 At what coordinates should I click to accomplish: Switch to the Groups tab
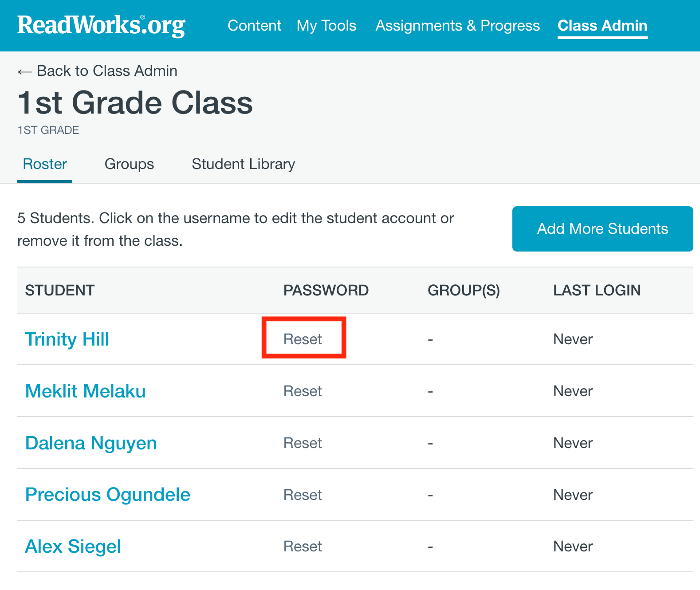tap(129, 164)
